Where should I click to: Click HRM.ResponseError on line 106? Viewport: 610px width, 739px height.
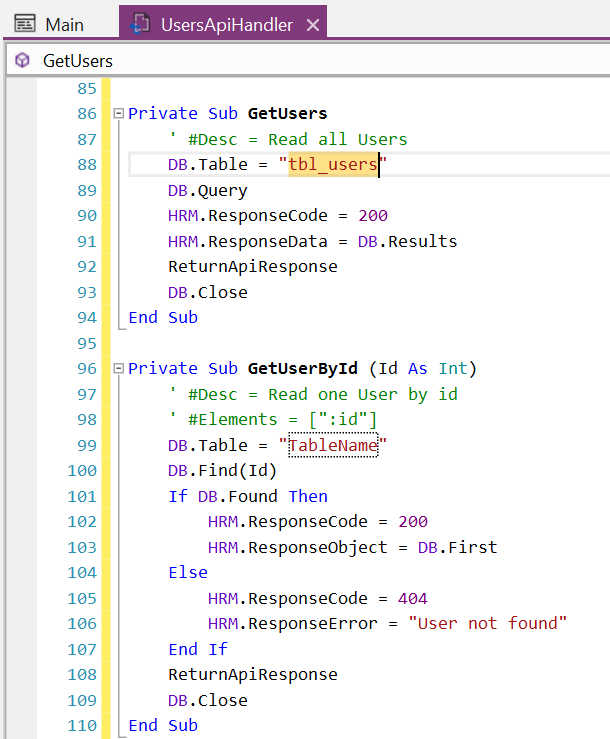coord(293,624)
